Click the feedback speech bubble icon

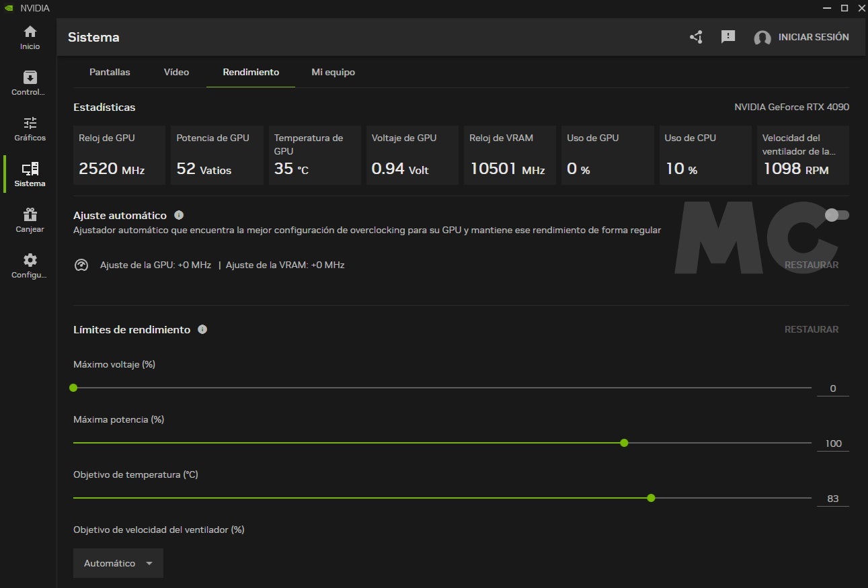tap(728, 37)
